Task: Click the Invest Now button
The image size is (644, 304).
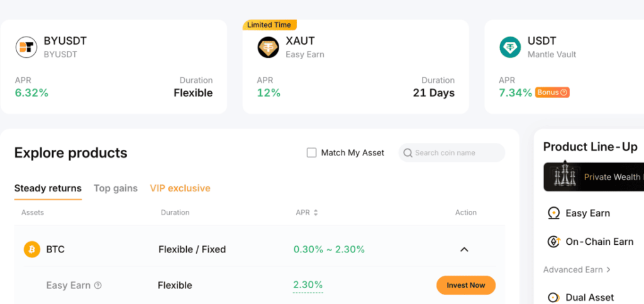Action: point(465,285)
